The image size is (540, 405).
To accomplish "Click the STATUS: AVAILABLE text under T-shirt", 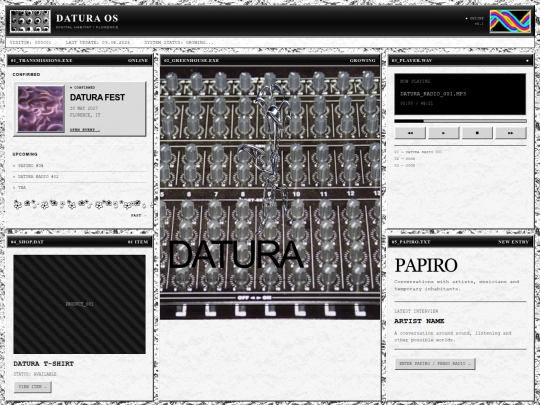I will coord(35,374).
